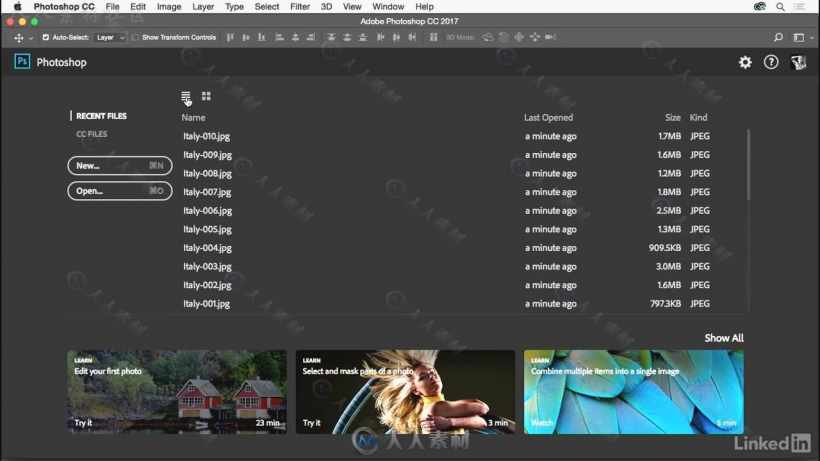Click Distribute Horizontal Centers icon
820x461 pixels.
[396, 37]
